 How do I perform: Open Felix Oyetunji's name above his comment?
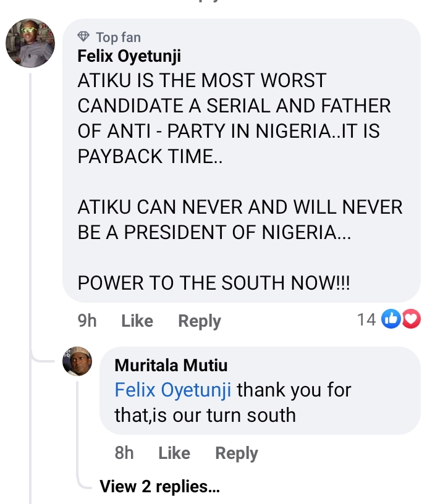click(x=129, y=56)
